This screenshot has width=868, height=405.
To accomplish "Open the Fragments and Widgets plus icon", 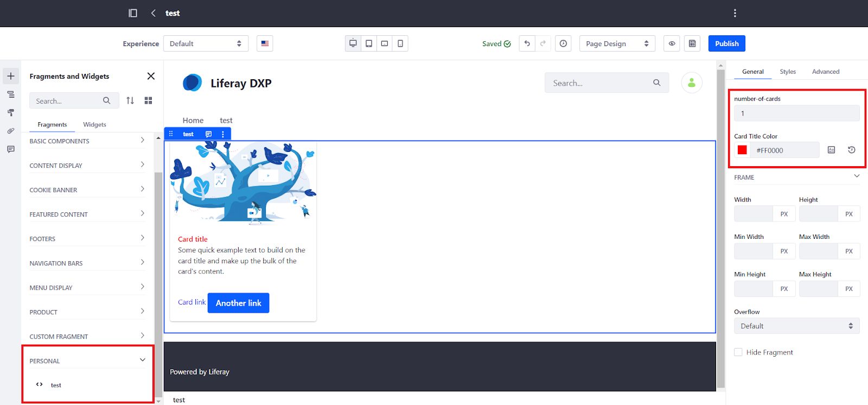I will pyautogui.click(x=11, y=76).
